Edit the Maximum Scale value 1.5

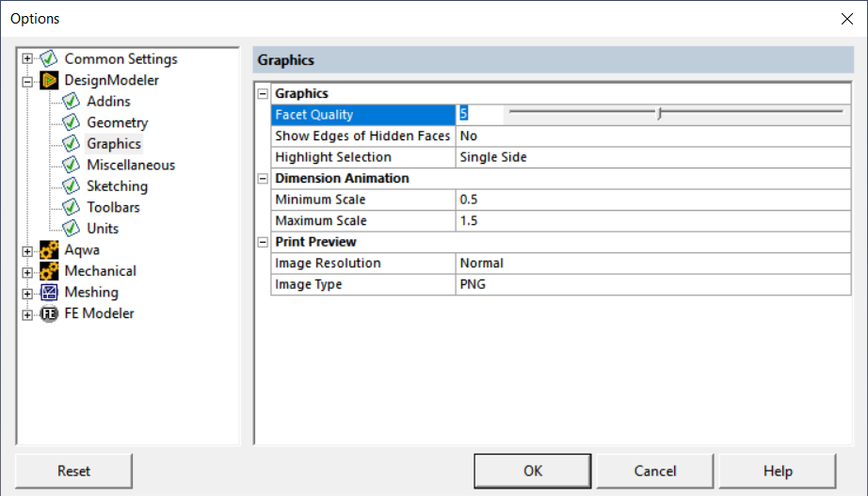pos(653,221)
